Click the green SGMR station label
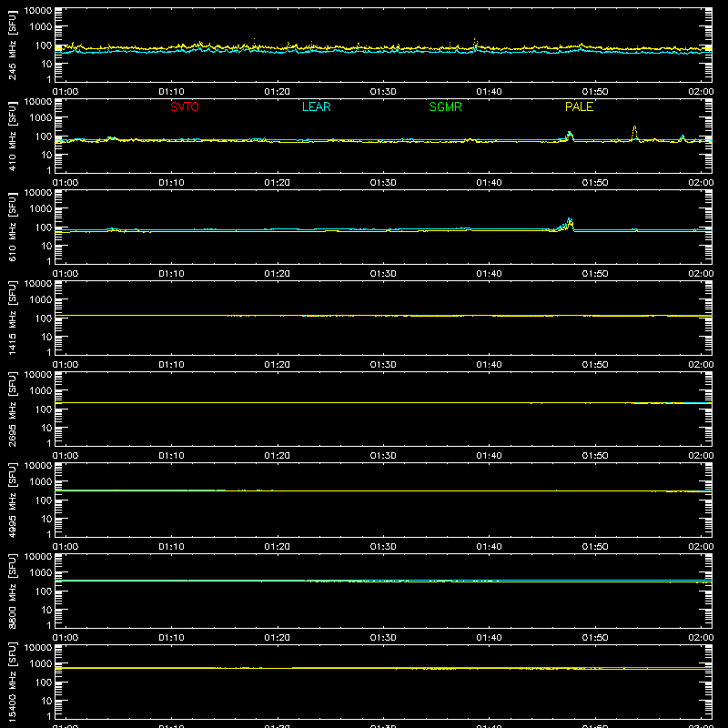The width and height of the screenshot is (728, 728). point(445,106)
